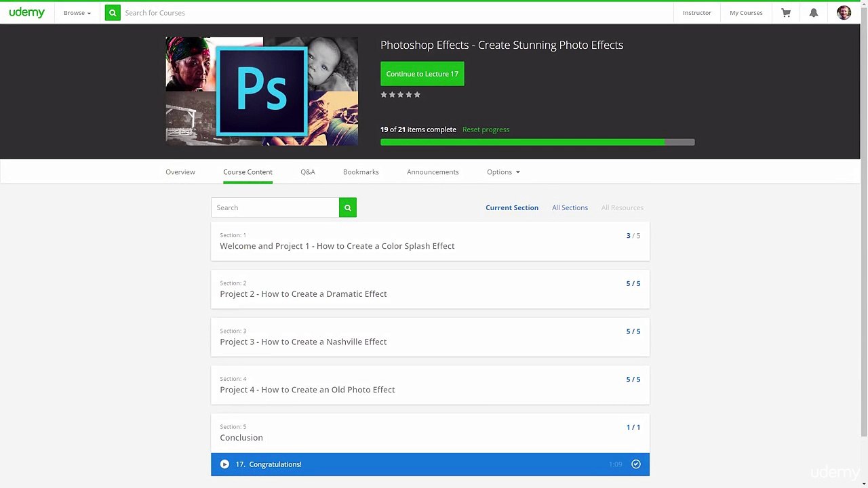View the Announcements tab
868x488 pixels.
coord(433,172)
